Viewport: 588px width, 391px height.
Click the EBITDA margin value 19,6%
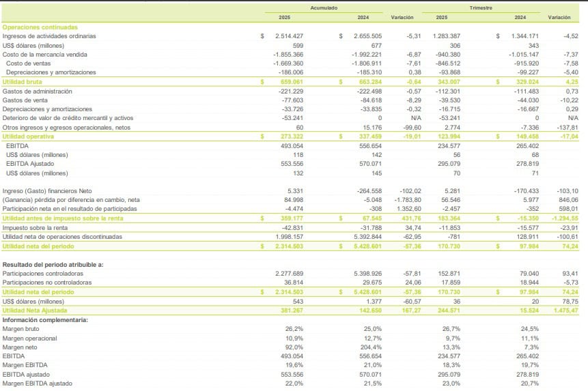click(294, 365)
